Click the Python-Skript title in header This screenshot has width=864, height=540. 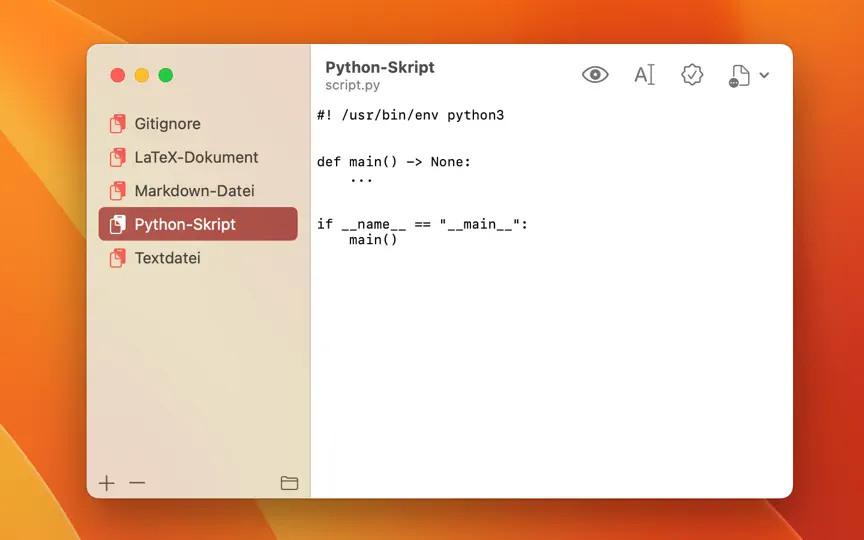click(380, 67)
